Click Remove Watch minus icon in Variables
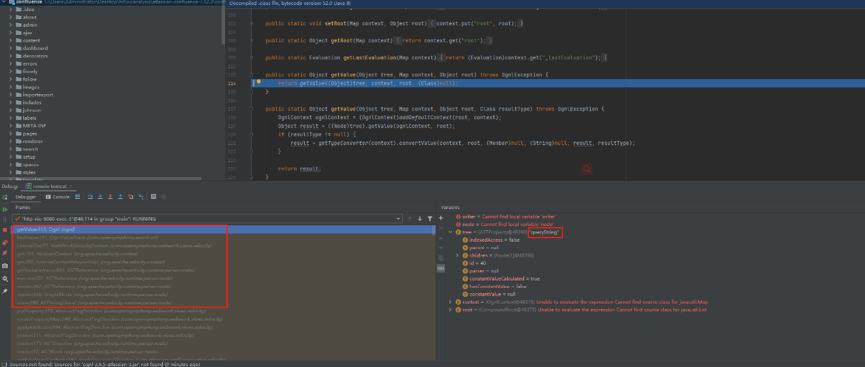Screen dimensions: 865x367 pos(440,228)
